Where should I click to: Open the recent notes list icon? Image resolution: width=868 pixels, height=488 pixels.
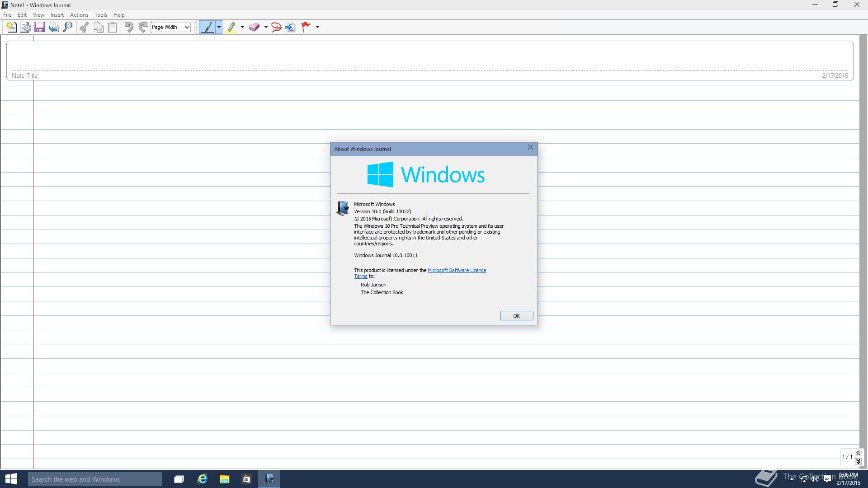click(26, 27)
